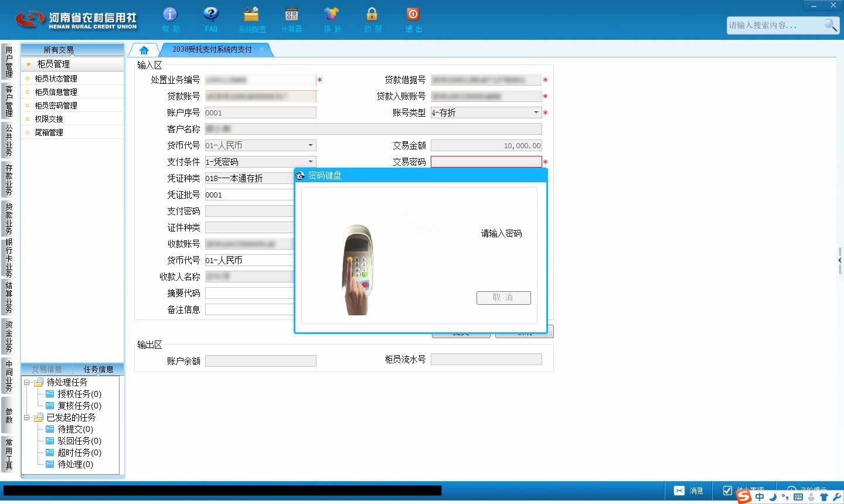Go to the home tab icon
844x504 pixels.
click(x=144, y=50)
